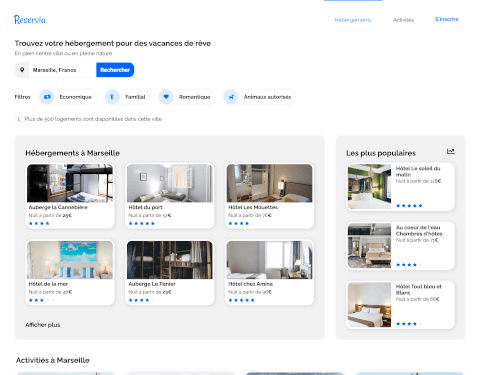Click star rating of Hôtel chez Amina
The width and height of the screenshot is (480, 375).
(x=241, y=300)
